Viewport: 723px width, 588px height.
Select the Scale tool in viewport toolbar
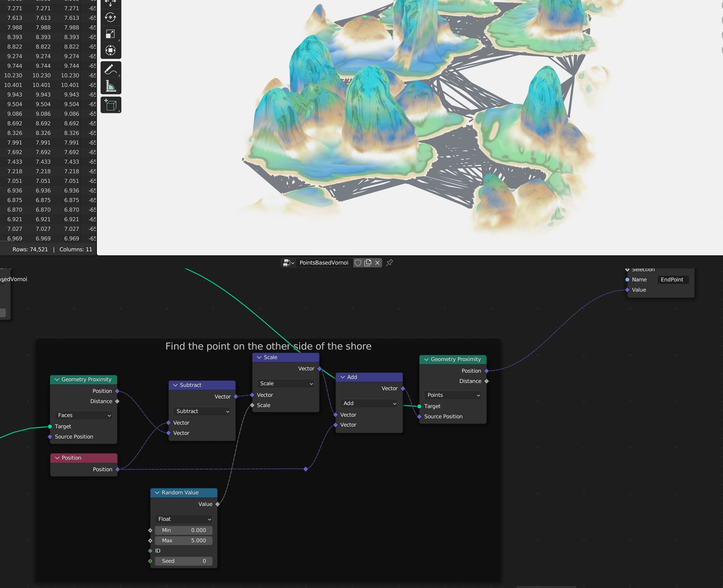pos(110,34)
